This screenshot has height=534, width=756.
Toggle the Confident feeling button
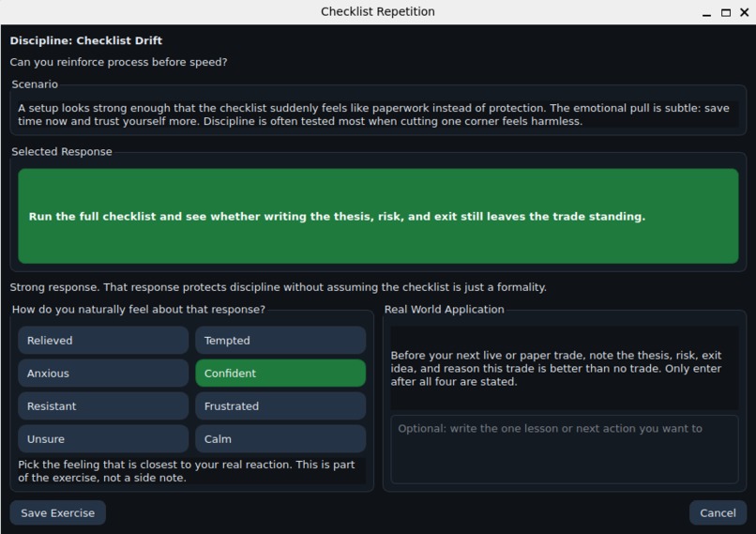point(280,373)
